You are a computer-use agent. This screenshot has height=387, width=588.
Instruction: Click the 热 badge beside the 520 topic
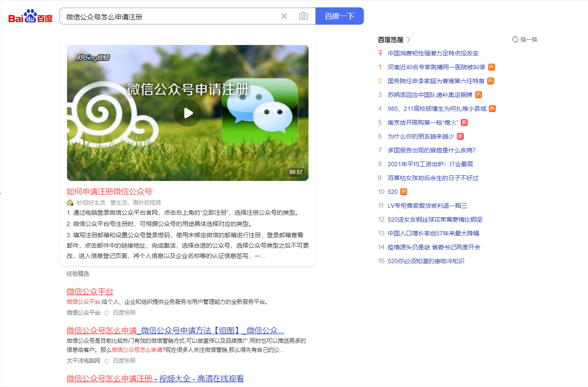tap(404, 192)
